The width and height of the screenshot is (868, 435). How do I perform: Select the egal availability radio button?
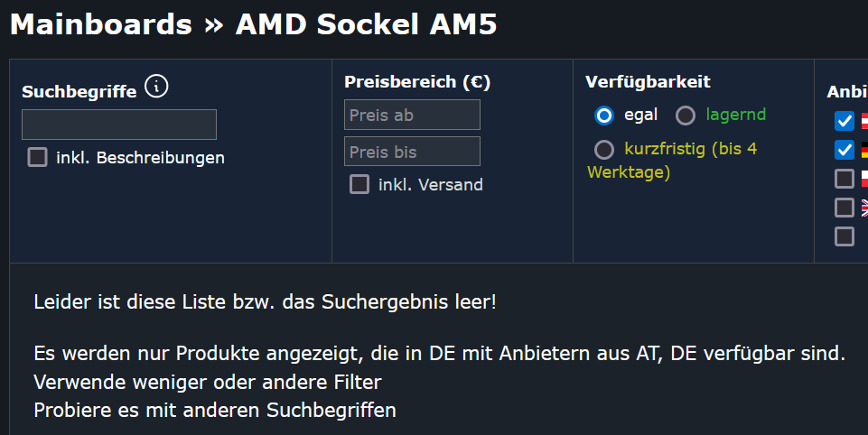point(604,116)
